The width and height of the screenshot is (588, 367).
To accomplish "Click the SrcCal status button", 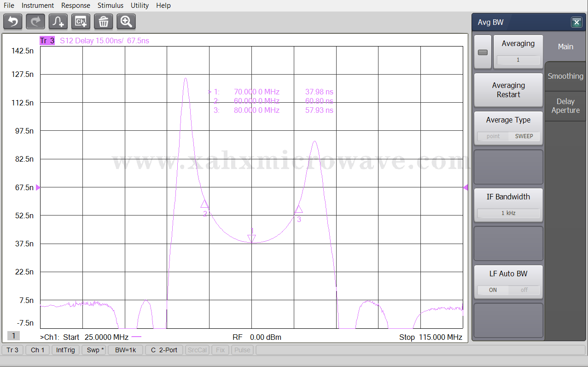I will [198, 350].
